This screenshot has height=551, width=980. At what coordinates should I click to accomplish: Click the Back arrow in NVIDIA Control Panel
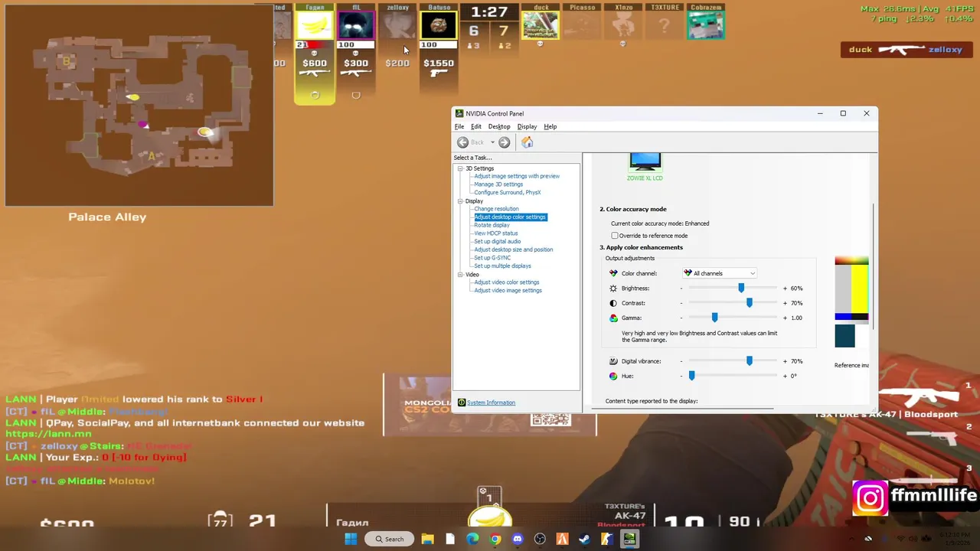462,142
